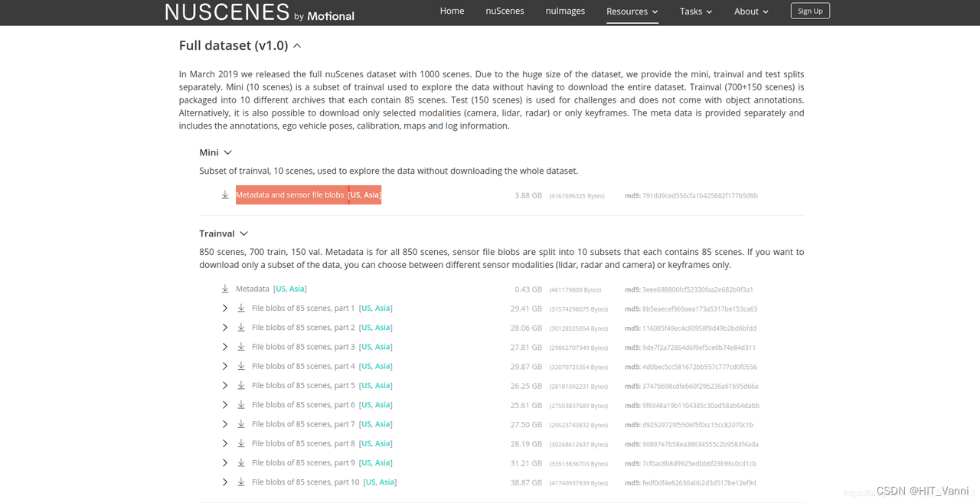Click [US, Asia] link for part 7
Image resolution: width=980 pixels, height=503 pixels.
pyautogui.click(x=375, y=424)
